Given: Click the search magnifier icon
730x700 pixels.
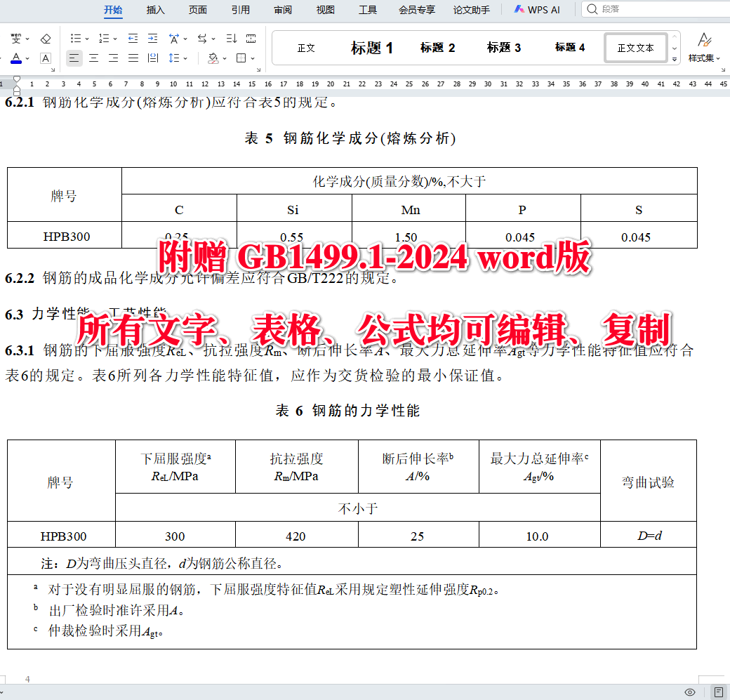Looking at the screenshot, I should point(592,9).
